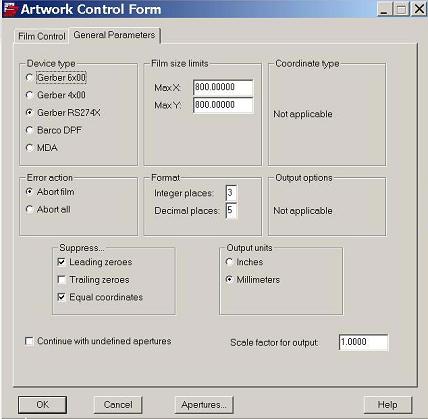Edit the Scale factor for output field
Viewport: 428px width, 419px height.
363,342
